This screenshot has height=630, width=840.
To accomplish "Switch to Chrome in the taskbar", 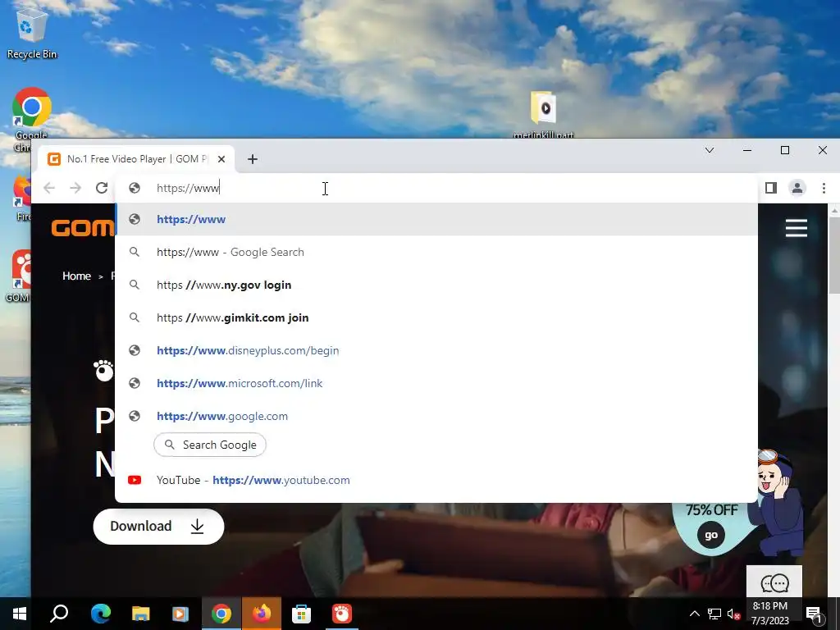I will 221,614.
